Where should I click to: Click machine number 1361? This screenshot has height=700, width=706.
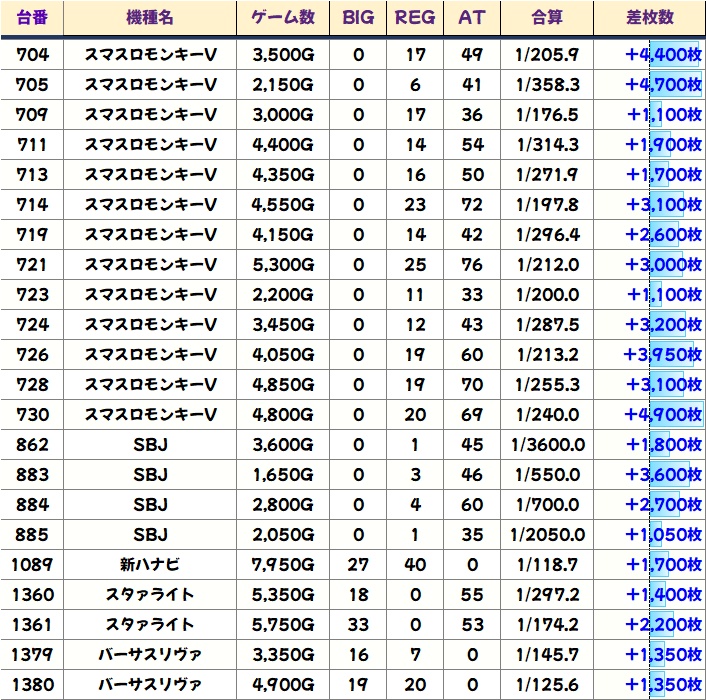pos(32,624)
